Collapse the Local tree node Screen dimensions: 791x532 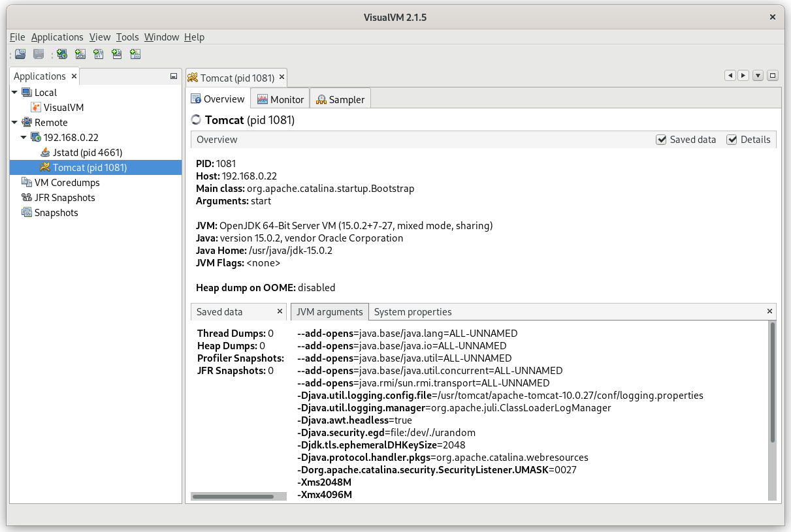(x=15, y=93)
